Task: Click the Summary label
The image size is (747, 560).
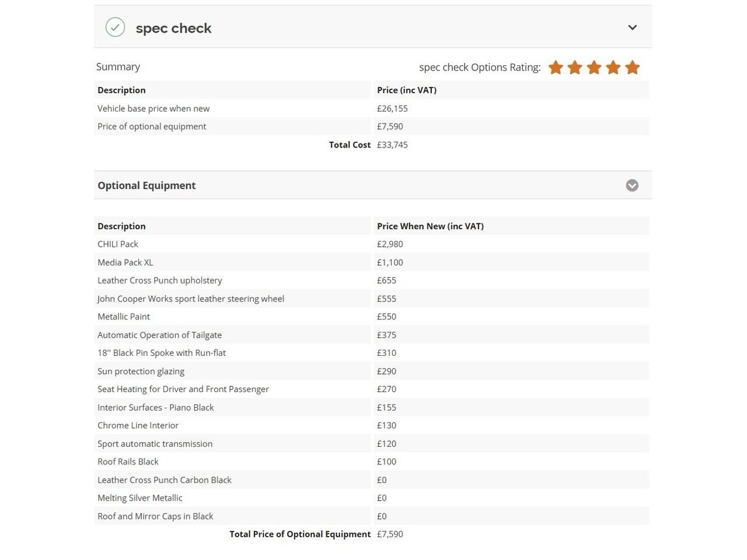Action: click(118, 67)
